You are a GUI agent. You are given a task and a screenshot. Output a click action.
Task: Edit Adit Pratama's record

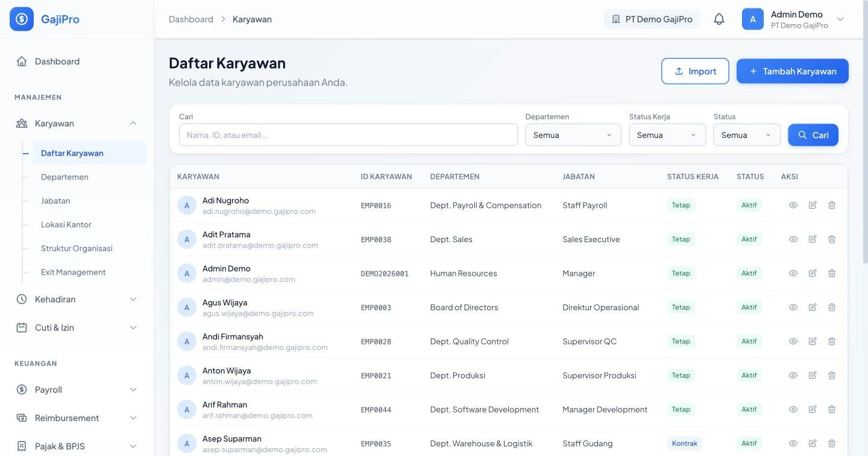813,239
